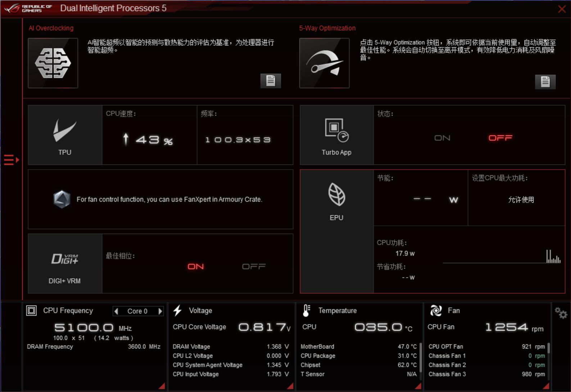Click the AI Overclocking brain icon

click(53, 63)
